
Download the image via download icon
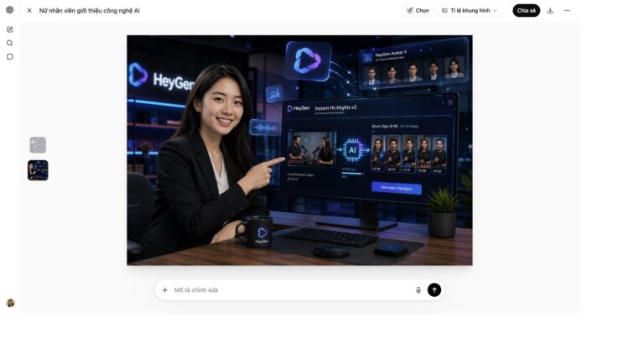tap(550, 11)
